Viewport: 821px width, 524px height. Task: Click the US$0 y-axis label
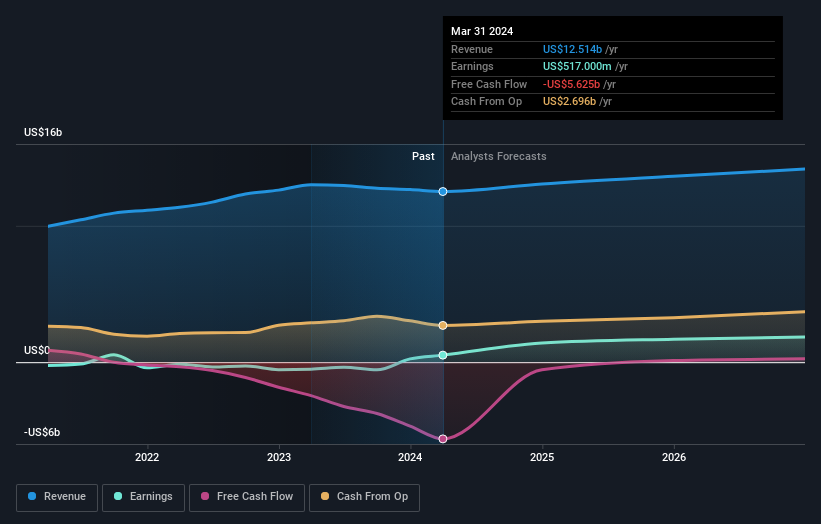[x=37, y=350]
